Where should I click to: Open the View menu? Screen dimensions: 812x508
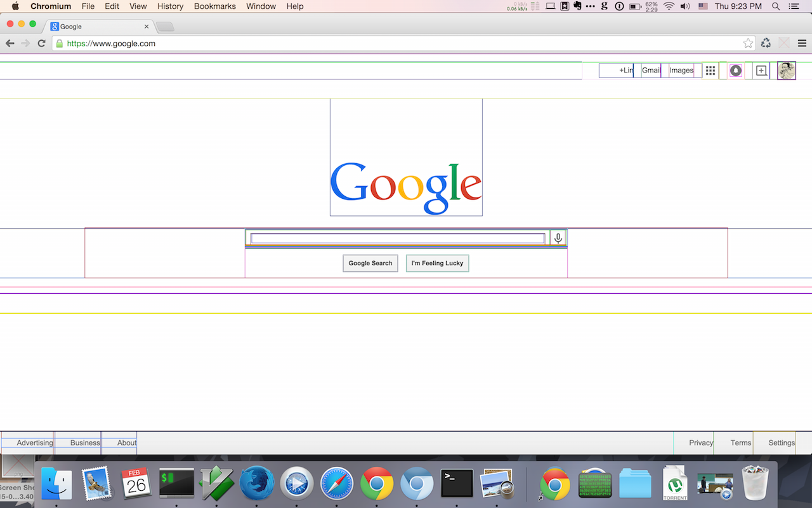[138, 6]
